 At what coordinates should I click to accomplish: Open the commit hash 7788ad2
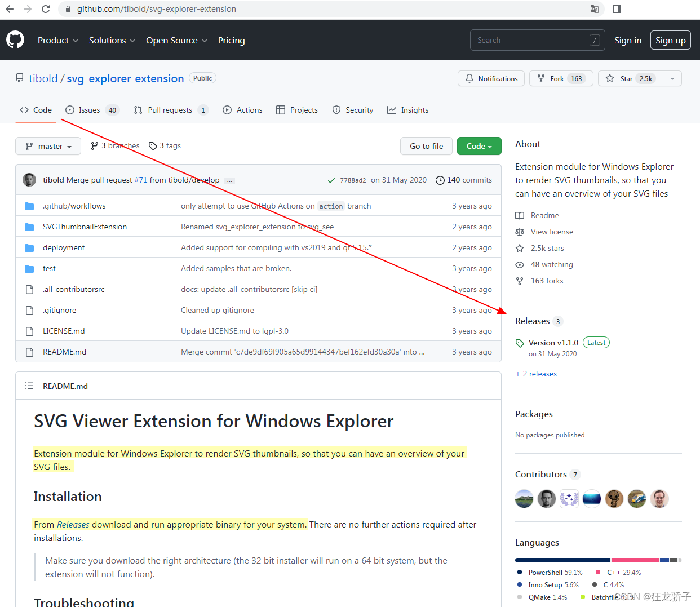tap(353, 180)
